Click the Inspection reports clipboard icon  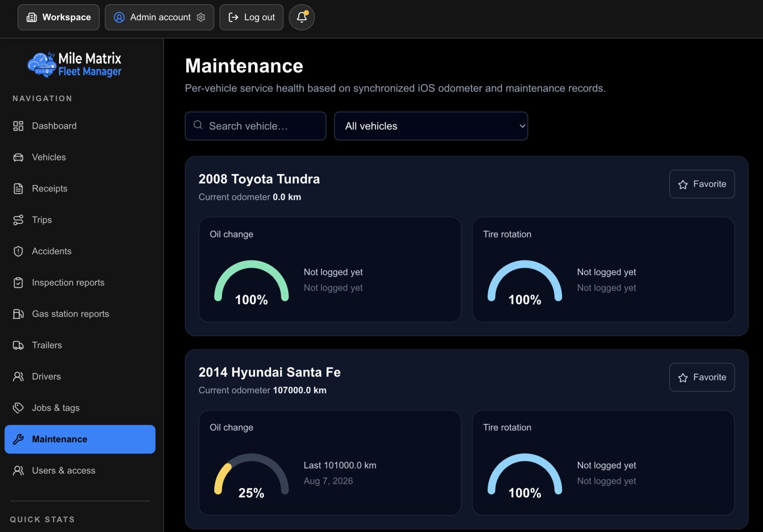18,283
